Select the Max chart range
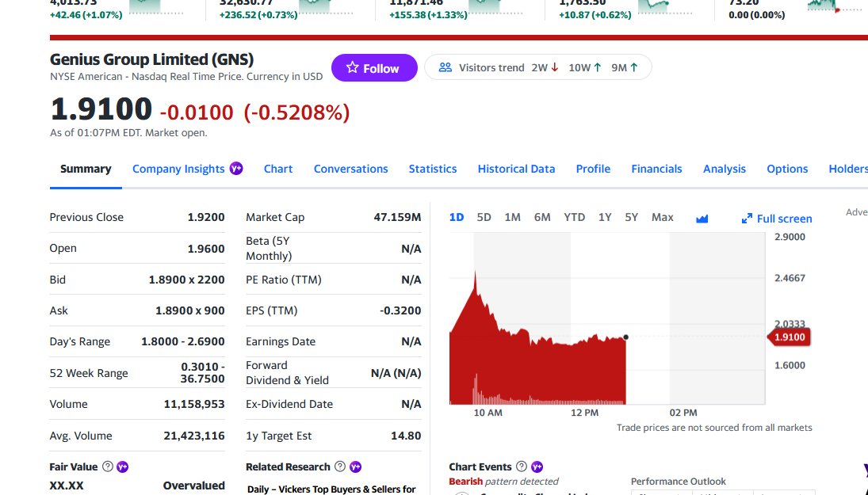Image resolution: width=868 pixels, height=495 pixels. (x=662, y=217)
